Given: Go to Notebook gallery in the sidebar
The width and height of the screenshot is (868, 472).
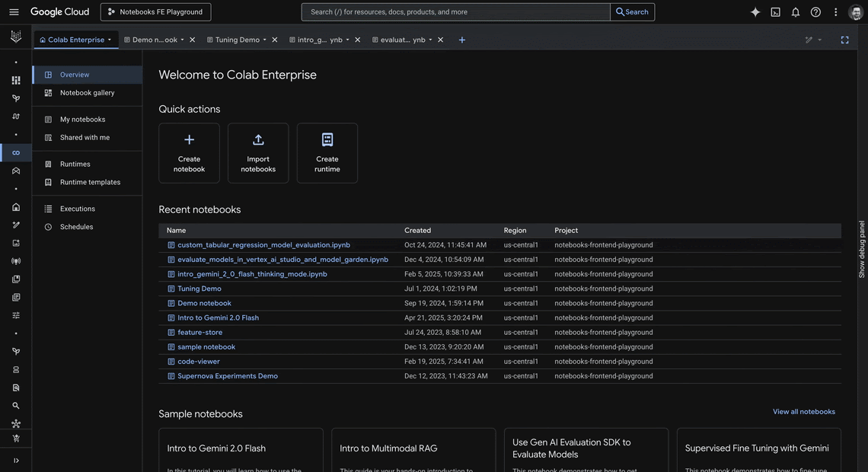Looking at the screenshot, I should pyautogui.click(x=88, y=93).
